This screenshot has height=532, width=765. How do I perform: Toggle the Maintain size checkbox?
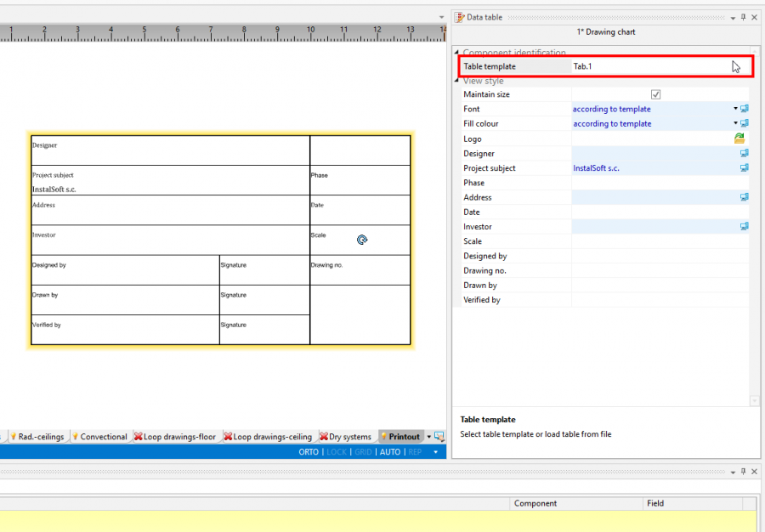point(655,94)
